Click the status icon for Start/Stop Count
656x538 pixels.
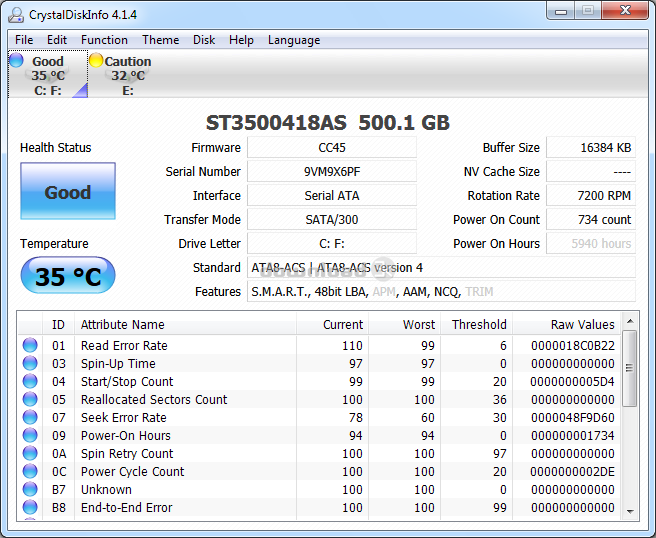click(30, 381)
